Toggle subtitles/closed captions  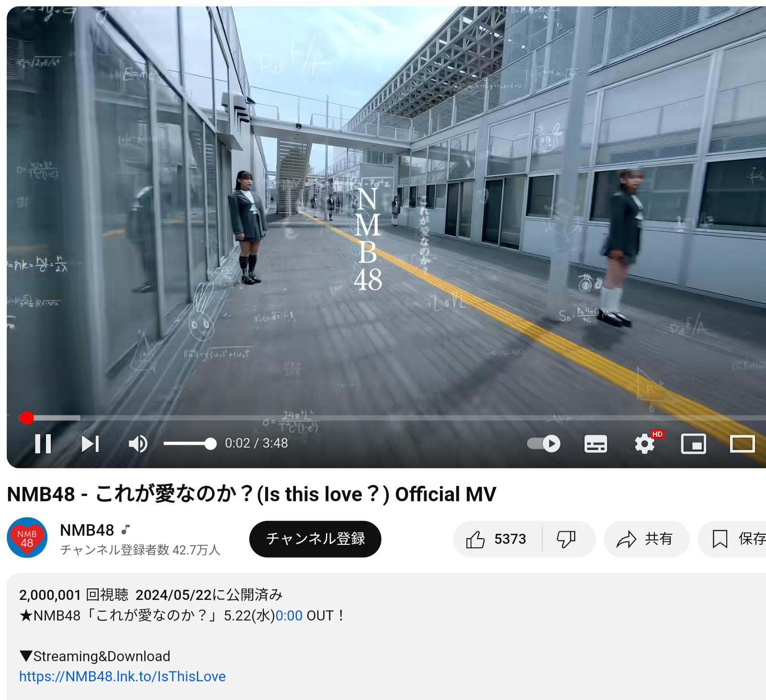(596, 444)
